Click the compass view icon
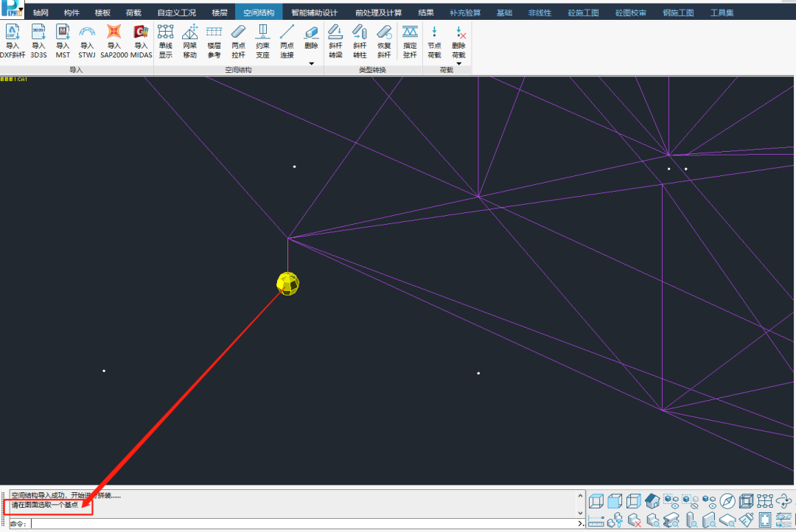The image size is (796, 532). click(x=727, y=502)
